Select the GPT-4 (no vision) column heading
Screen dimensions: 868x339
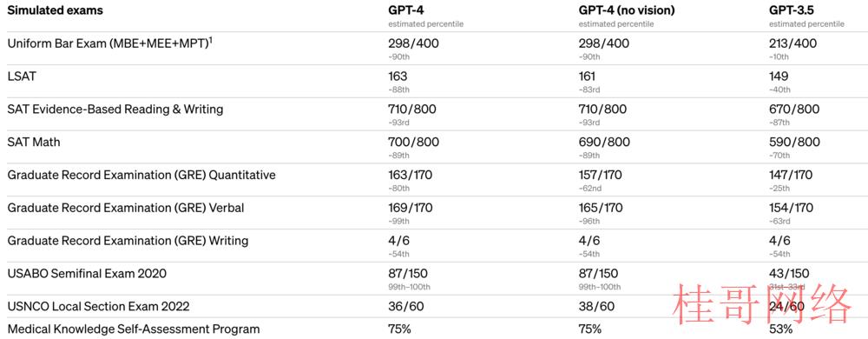click(627, 10)
